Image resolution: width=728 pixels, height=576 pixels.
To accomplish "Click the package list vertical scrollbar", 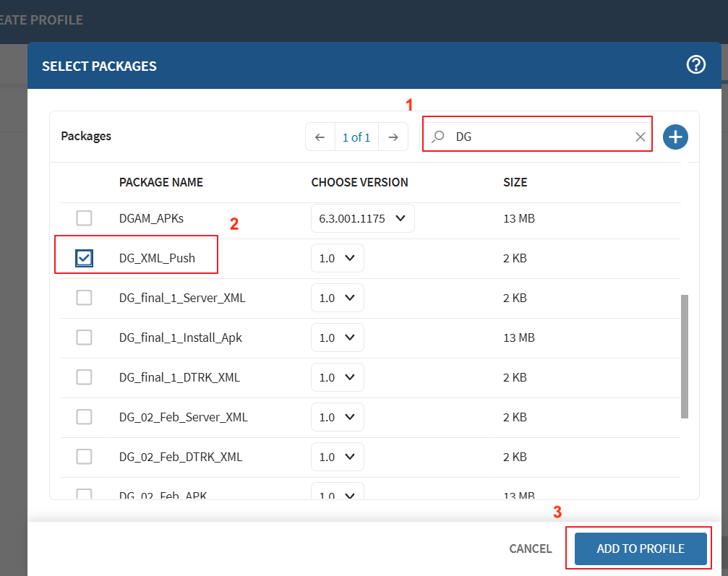I will click(685, 356).
